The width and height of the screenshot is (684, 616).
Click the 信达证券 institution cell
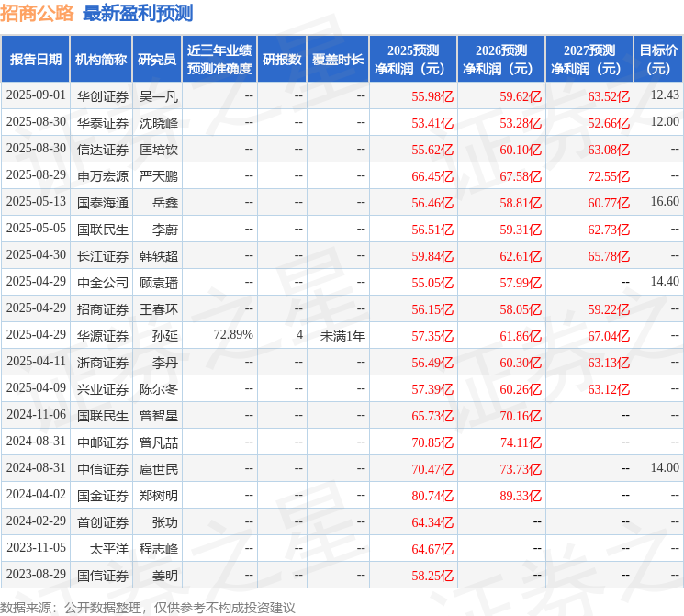point(103,150)
